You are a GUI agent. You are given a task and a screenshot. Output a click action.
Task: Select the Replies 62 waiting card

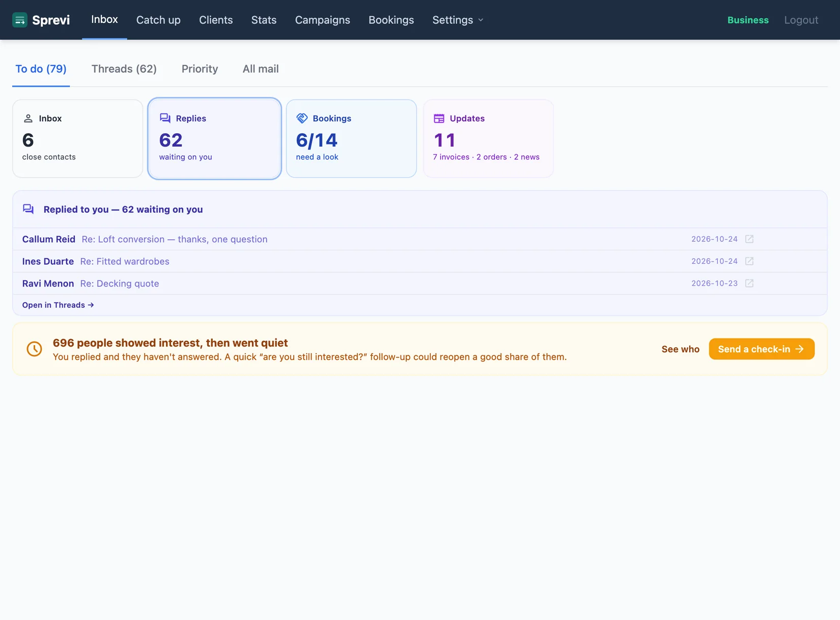coord(214,138)
